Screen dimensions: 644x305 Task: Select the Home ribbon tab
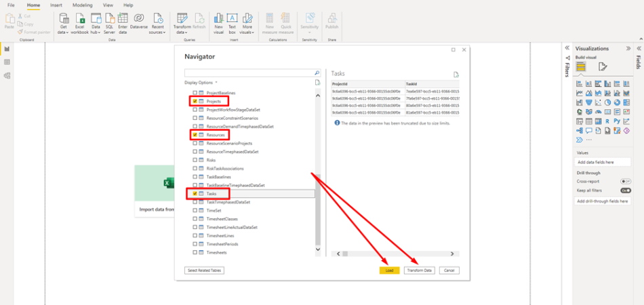tap(33, 5)
